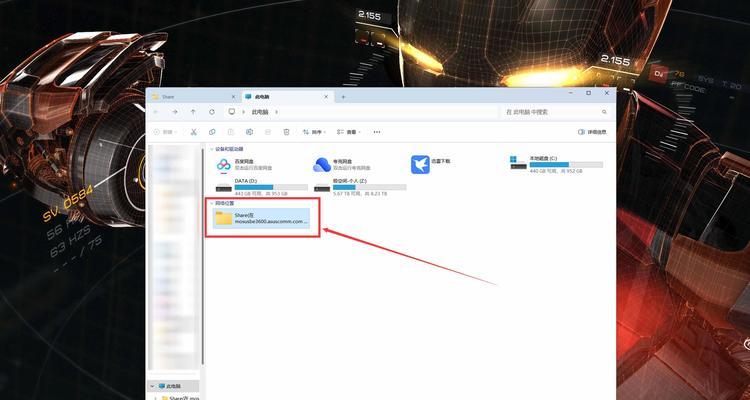Select the 本地磁盘 (C:) drive
This screenshot has width=750, height=400.
[556, 163]
